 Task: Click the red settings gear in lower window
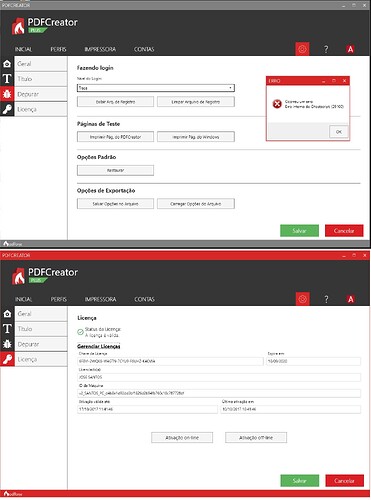pos(303,299)
